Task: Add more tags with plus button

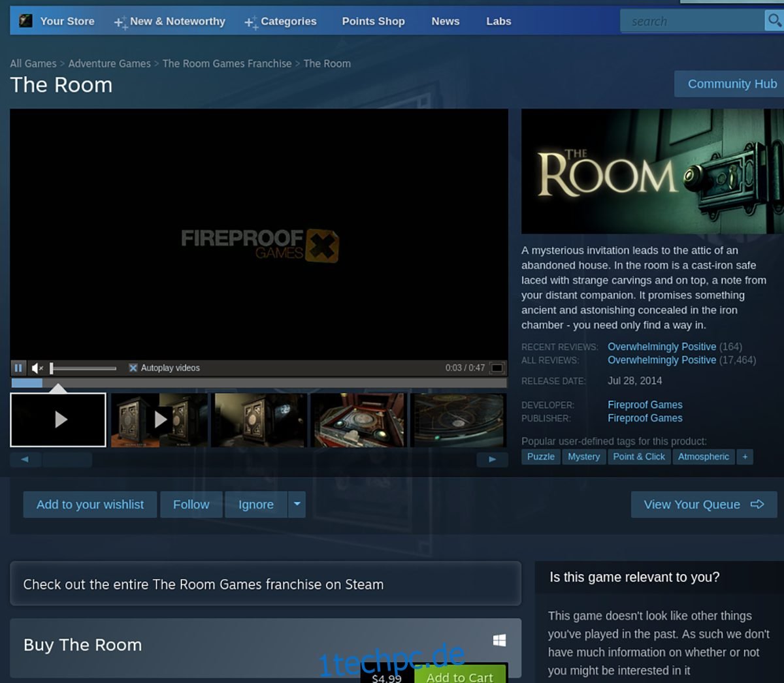Action: (745, 457)
